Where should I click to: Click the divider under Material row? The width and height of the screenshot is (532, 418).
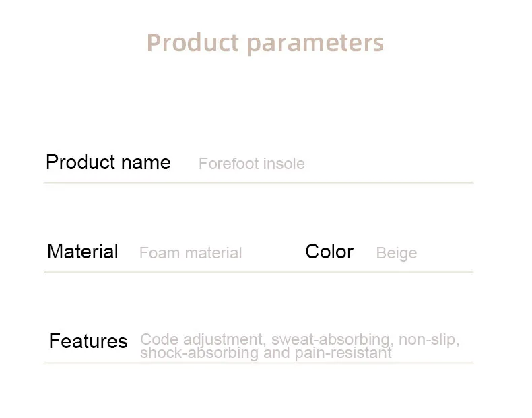[259, 272]
